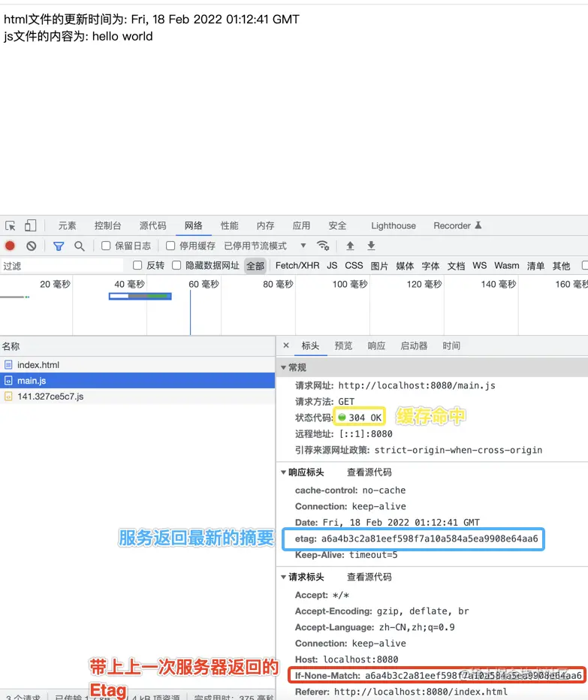View response headers 查看源代码 link
Image resolution: width=588 pixels, height=700 pixels.
[x=369, y=472]
